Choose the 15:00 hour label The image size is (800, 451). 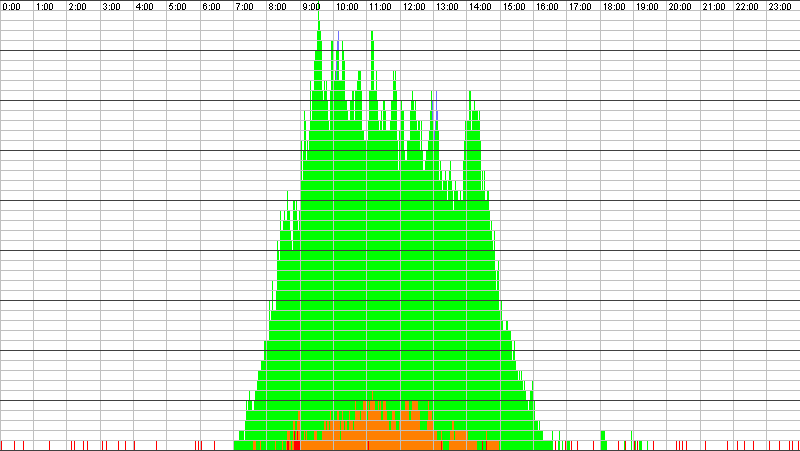coord(514,7)
